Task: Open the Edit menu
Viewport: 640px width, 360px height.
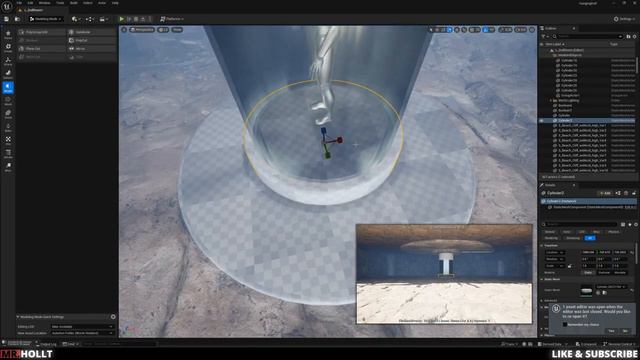Action: point(30,3)
